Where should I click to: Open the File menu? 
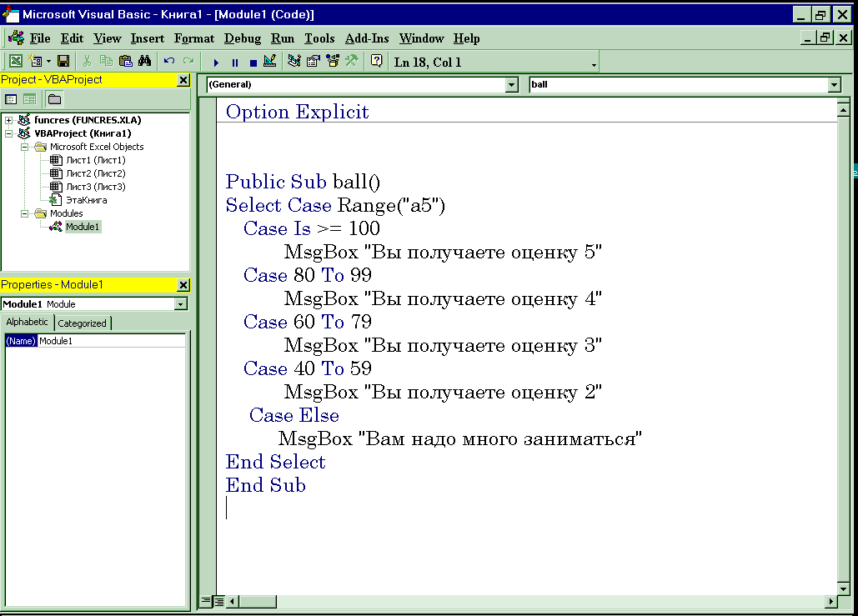(40, 38)
